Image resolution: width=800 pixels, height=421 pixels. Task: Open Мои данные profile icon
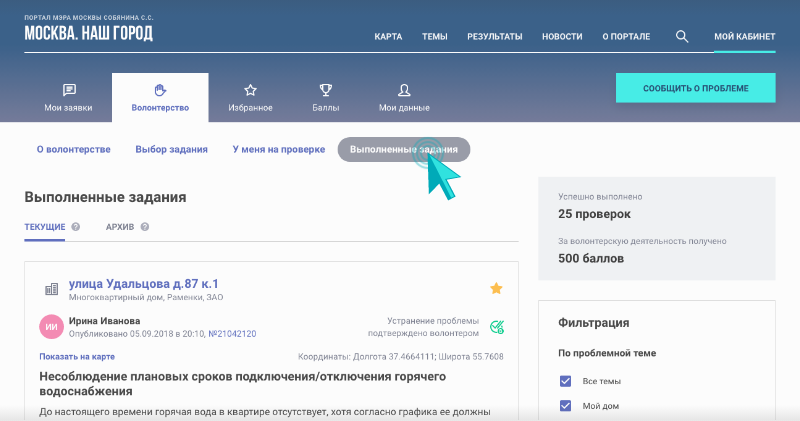coord(404,90)
